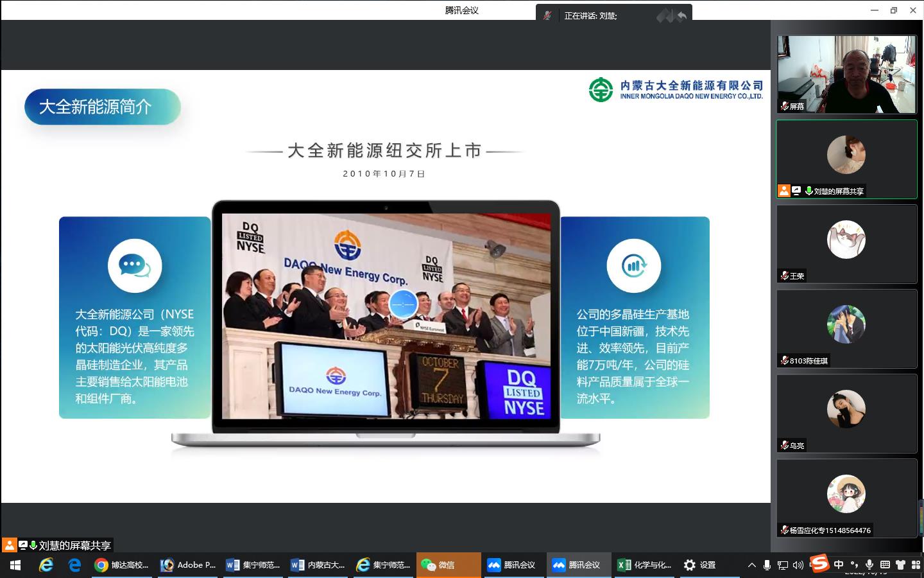Viewport: 924px width, 578px height.
Task: Switch to the Excel 化学与化... taskbar window
Action: (x=645, y=565)
